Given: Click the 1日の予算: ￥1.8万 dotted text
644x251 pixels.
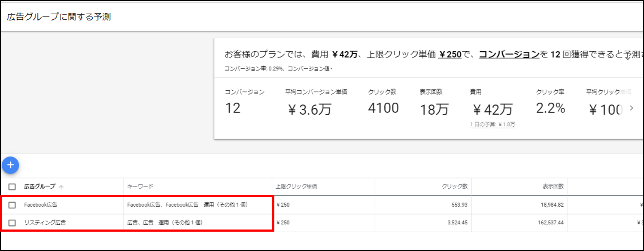Looking at the screenshot, I should tap(492, 125).
